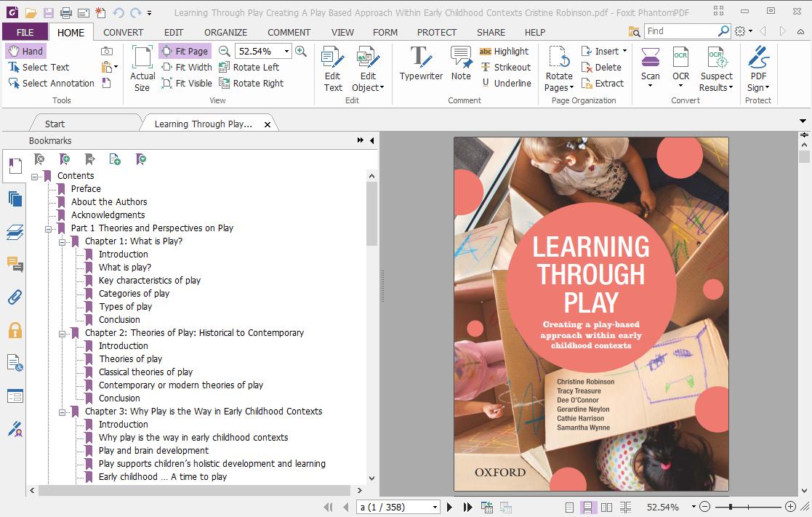
Task: Open the Pages thumbnail panel
Action: [x=15, y=199]
